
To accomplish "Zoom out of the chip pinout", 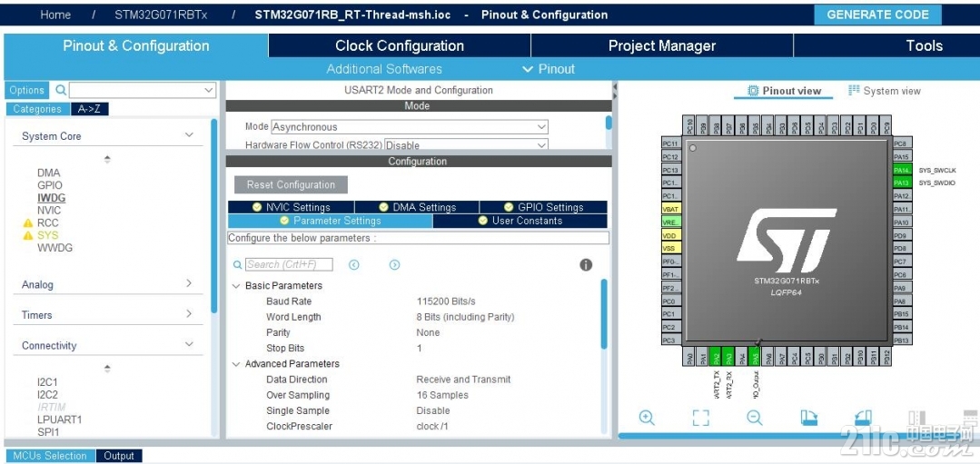I will point(755,418).
